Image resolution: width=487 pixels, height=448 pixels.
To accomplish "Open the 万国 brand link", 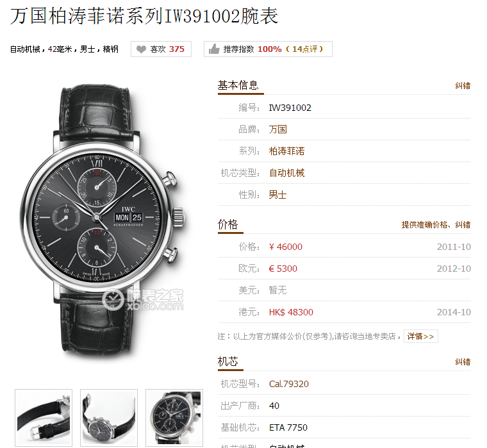I will [x=277, y=129].
